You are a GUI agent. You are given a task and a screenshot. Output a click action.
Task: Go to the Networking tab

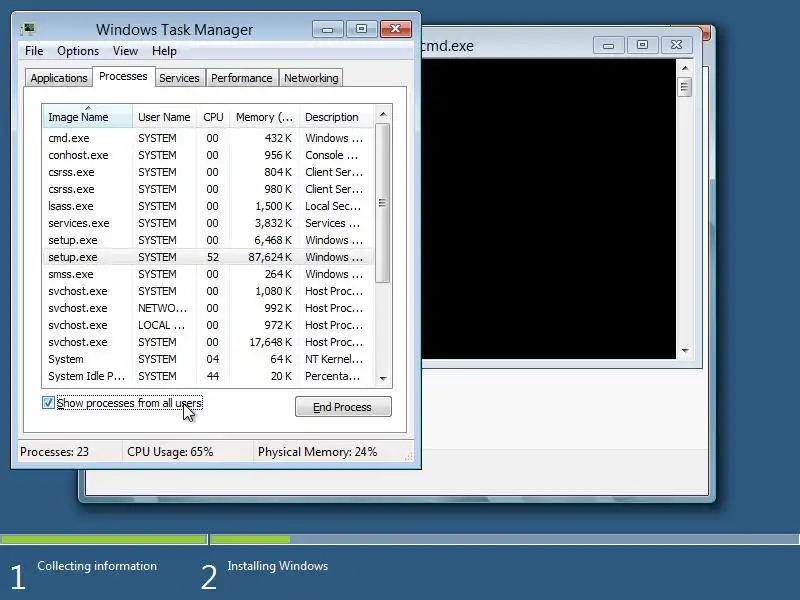click(x=311, y=78)
